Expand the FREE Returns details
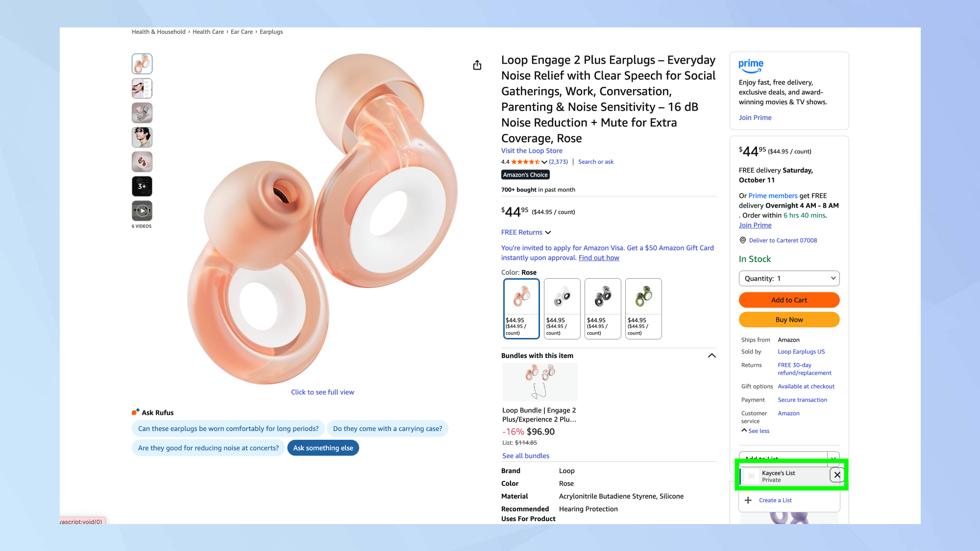The image size is (980, 551). pyautogui.click(x=526, y=233)
